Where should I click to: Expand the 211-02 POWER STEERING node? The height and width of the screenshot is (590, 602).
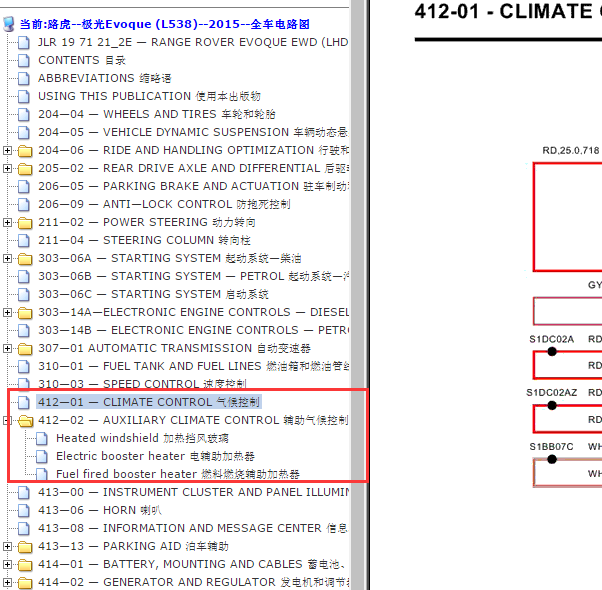click(7, 222)
